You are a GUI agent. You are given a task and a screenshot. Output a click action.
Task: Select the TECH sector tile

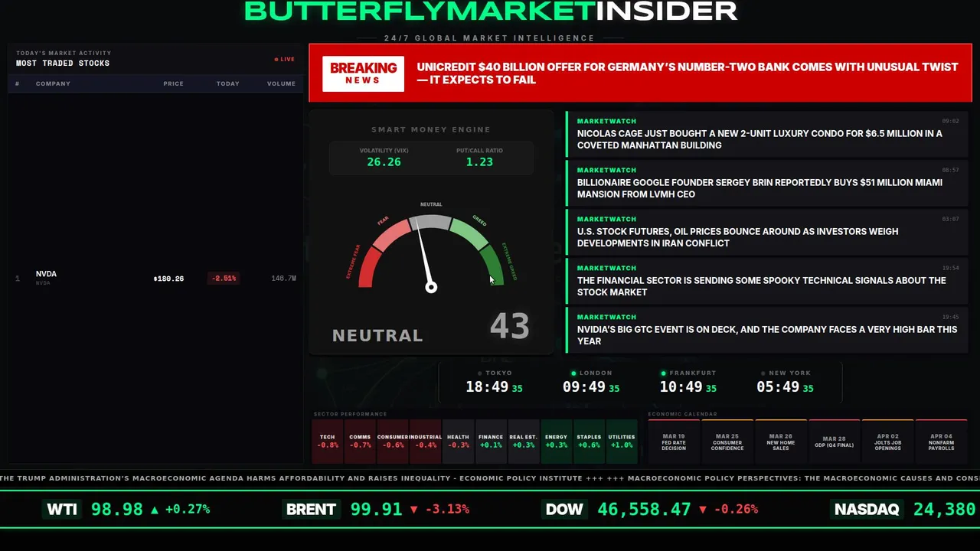click(x=328, y=442)
